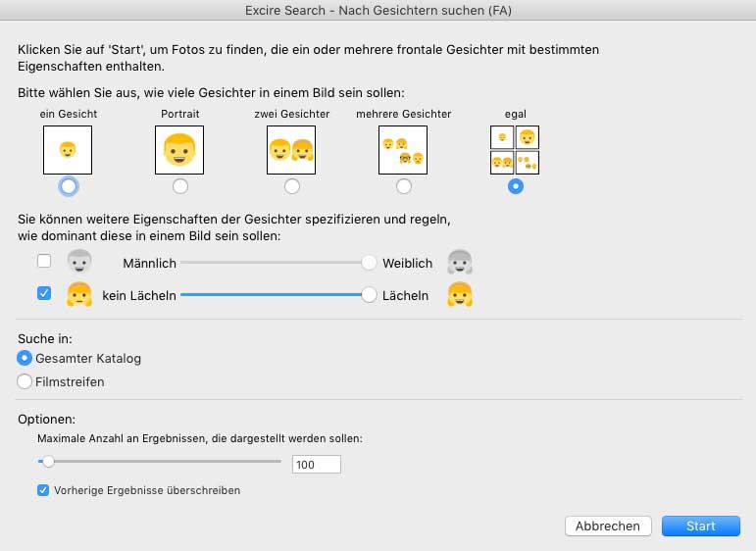
Task: Click the 'egal' four-grid faces icon
Action: point(515,150)
